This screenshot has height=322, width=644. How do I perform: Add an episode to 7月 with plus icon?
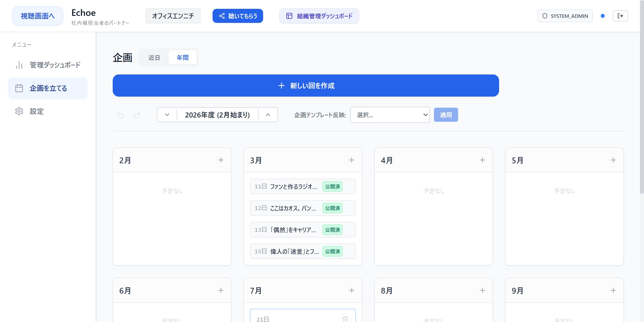(x=352, y=290)
